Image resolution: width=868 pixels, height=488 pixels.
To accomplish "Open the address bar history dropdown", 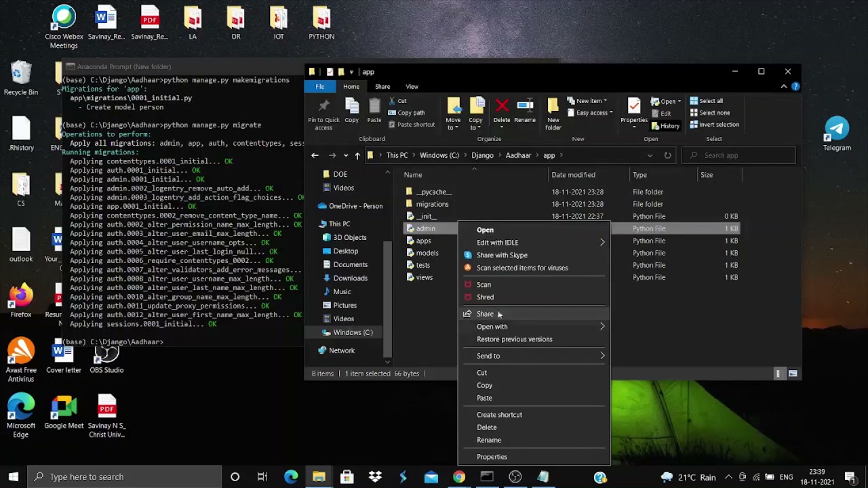I will pos(650,155).
